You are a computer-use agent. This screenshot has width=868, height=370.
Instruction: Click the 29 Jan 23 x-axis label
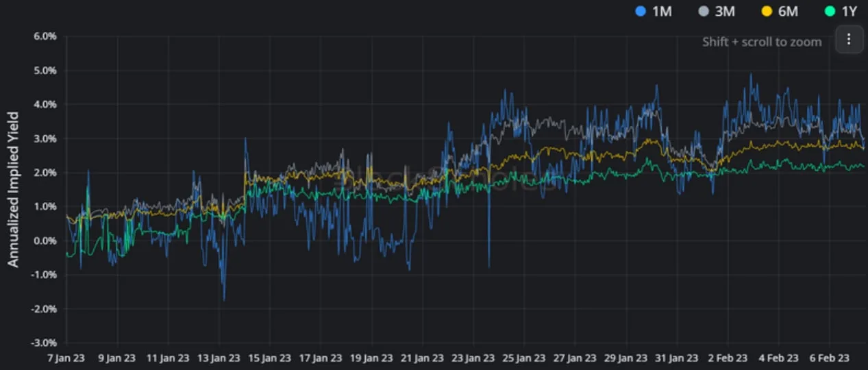click(x=626, y=358)
